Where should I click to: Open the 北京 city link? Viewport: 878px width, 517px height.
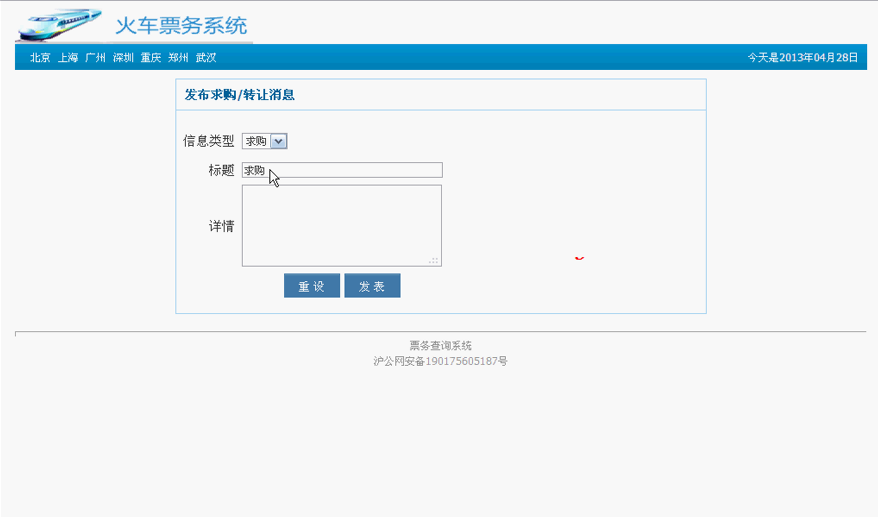pyautogui.click(x=40, y=58)
